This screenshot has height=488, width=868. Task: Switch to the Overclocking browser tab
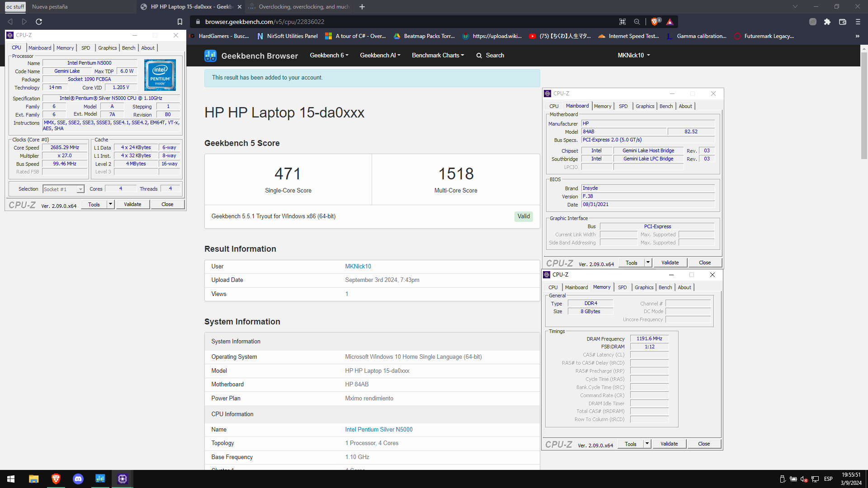click(x=299, y=7)
